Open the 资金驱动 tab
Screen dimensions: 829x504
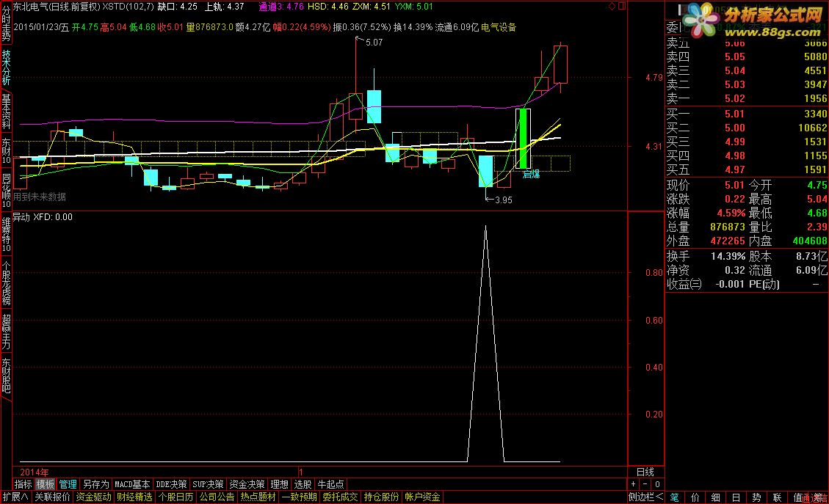93,497
